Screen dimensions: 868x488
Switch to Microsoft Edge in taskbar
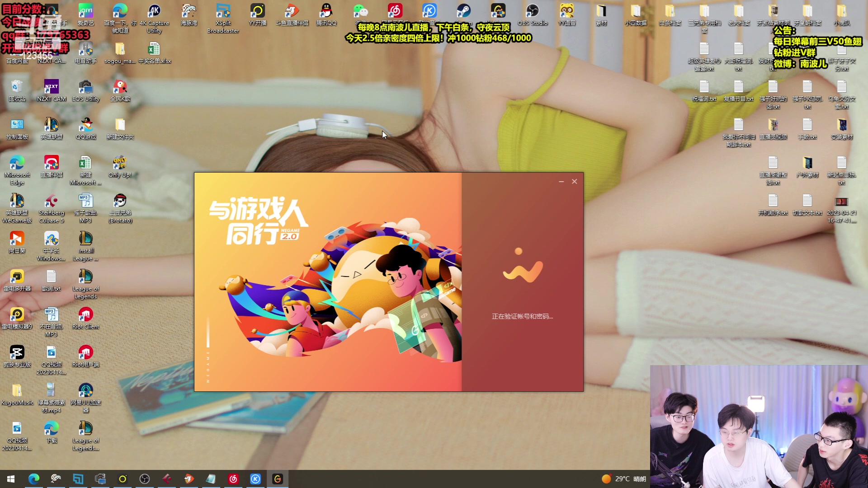(x=33, y=479)
